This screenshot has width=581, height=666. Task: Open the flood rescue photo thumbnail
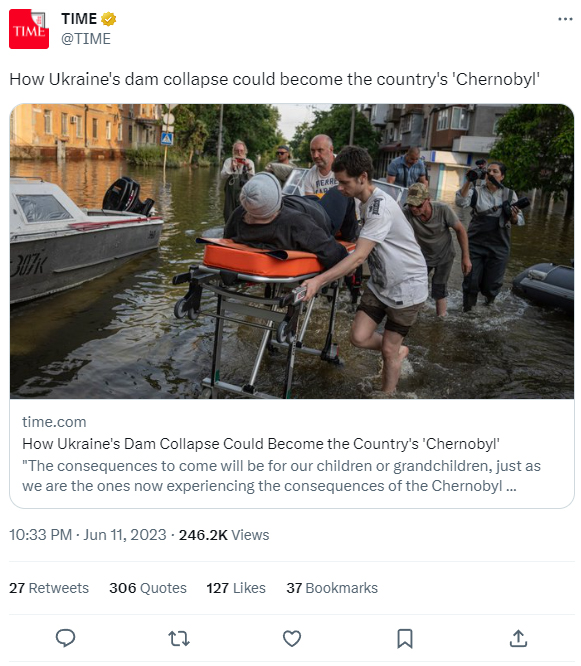click(x=292, y=251)
